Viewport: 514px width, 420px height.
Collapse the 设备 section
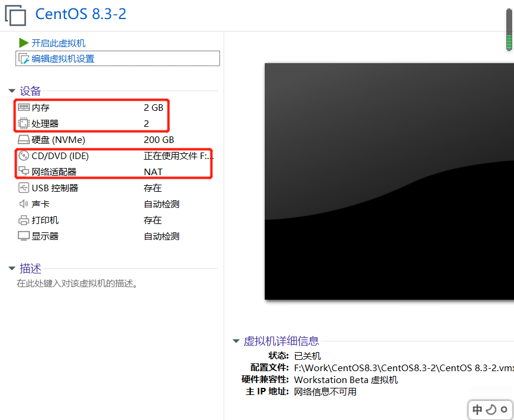(x=12, y=91)
